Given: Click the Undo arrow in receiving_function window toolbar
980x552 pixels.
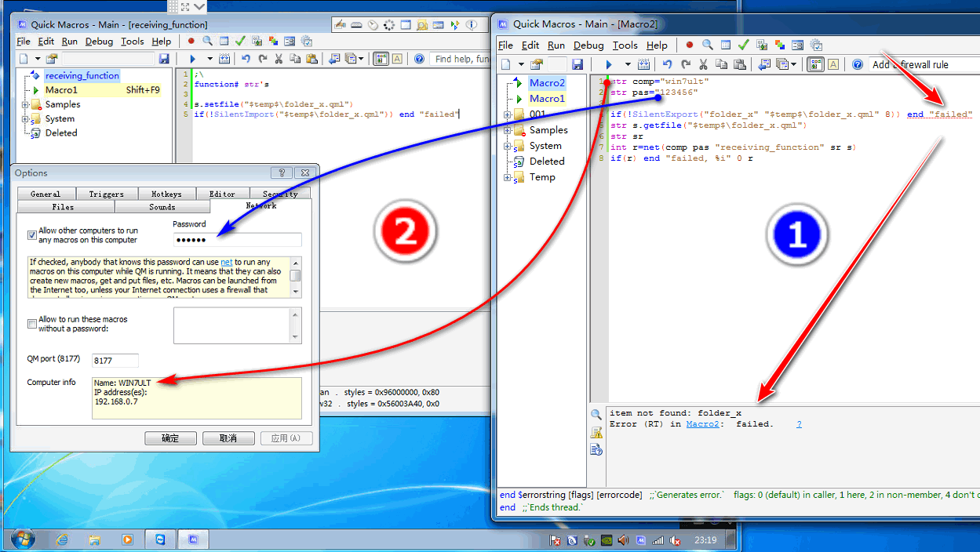Looking at the screenshot, I should click(x=246, y=59).
